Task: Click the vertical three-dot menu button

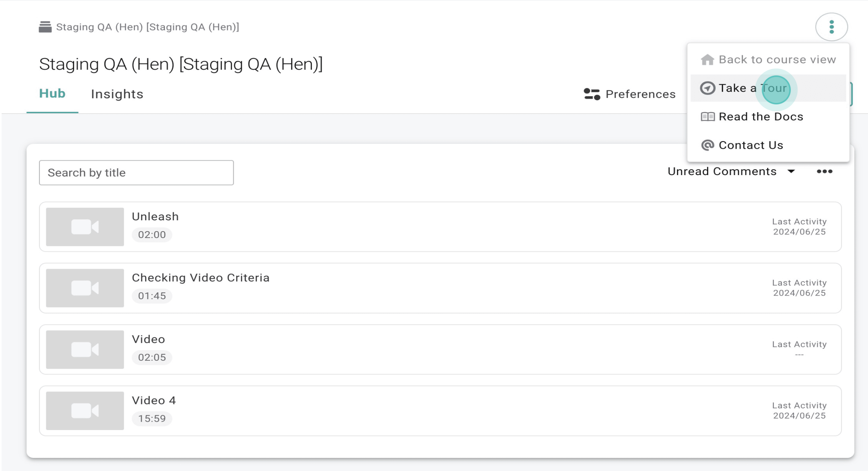Action: click(831, 27)
